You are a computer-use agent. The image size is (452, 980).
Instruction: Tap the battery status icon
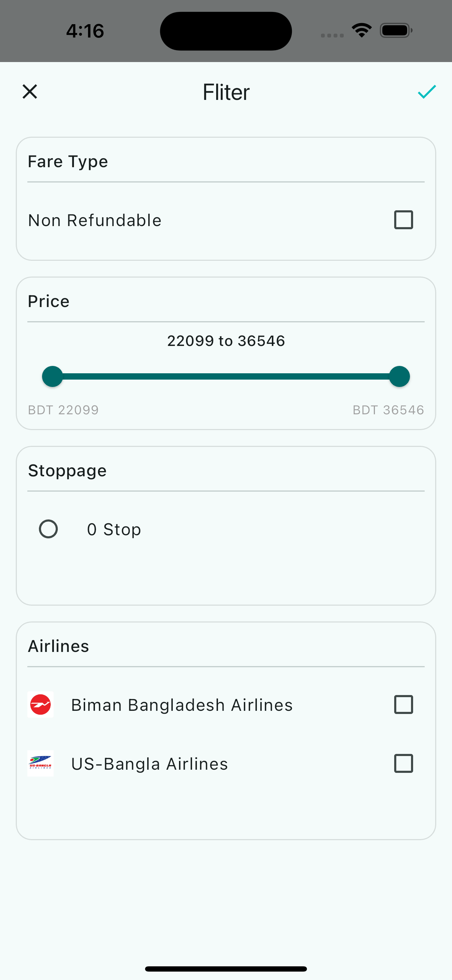click(x=396, y=30)
